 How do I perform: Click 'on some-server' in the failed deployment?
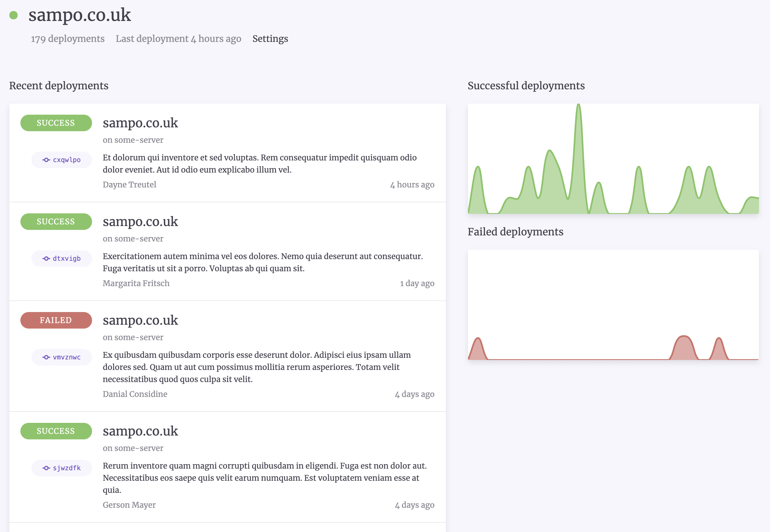(133, 337)
